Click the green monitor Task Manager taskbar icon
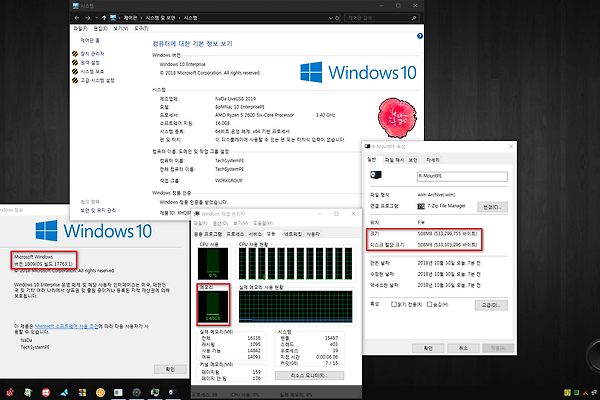The width and height of the screenshot is (600, 400). (155, 392)
